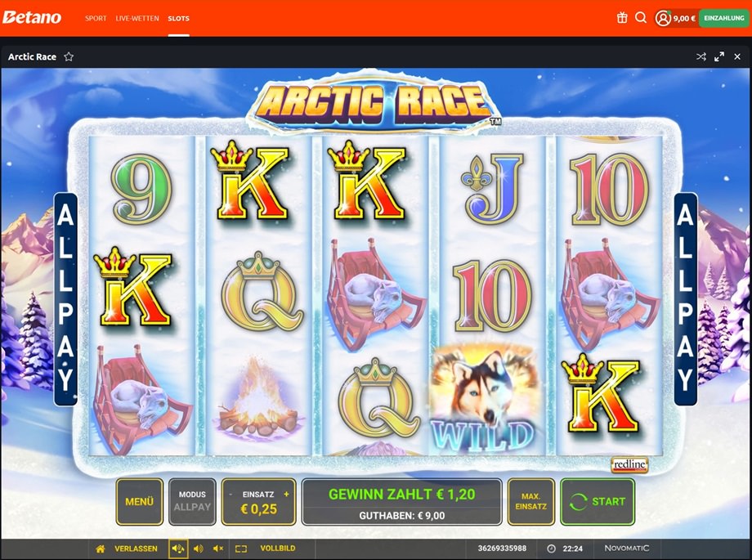The image size is (752, 560).
Task: Shuffle to a random game icon
Action: [x=701, y=56]
